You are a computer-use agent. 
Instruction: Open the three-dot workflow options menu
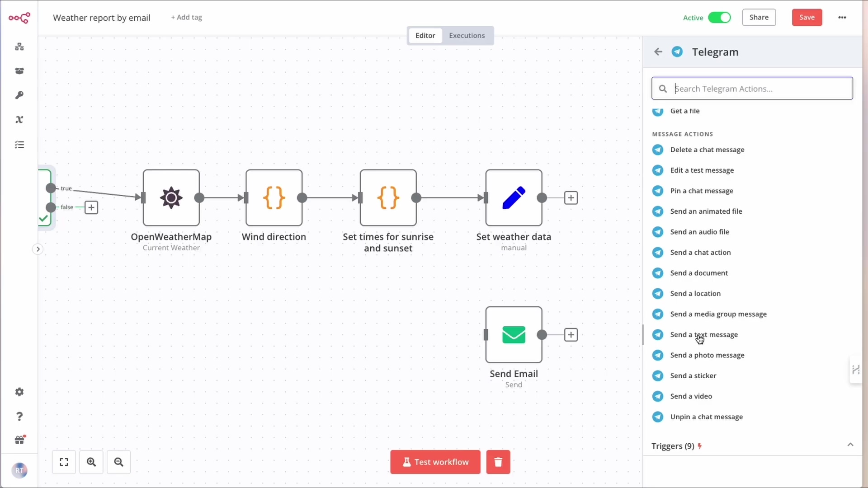[x=842, y=18]
